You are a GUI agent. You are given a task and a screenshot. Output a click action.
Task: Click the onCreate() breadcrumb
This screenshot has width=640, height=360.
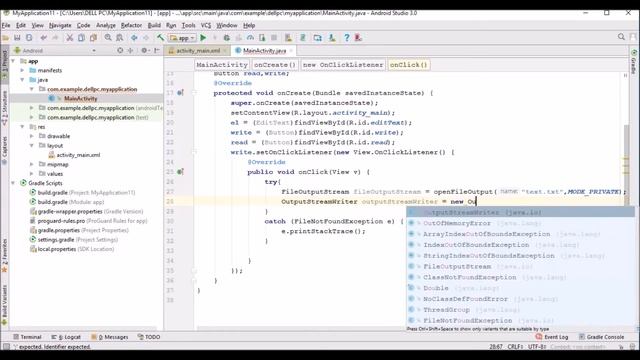point(275,65)
